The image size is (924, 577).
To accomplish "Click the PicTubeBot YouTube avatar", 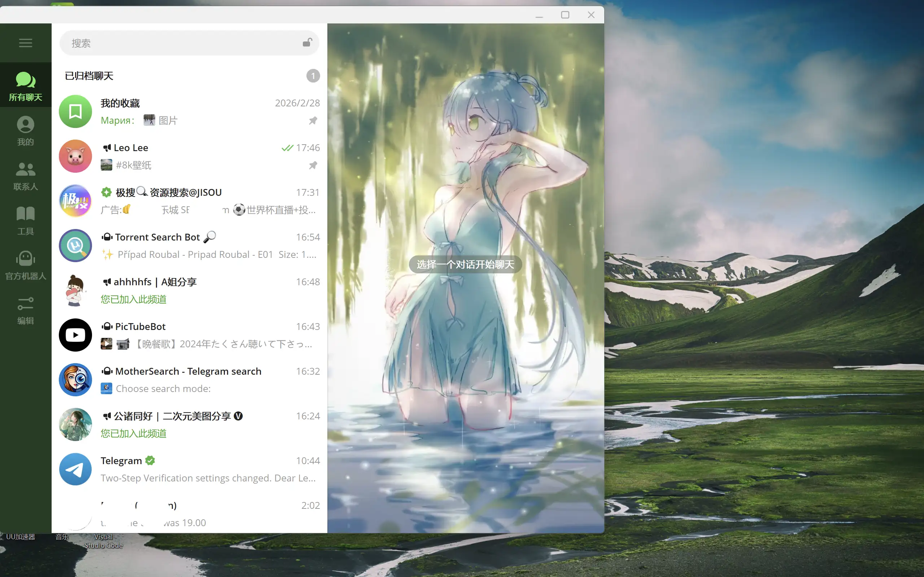I will click(75, 335).
